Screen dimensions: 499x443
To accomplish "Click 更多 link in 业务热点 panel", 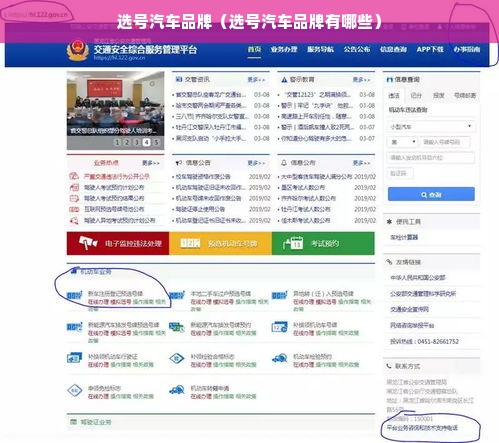I will pyautogui.click(x=151, y=163).
